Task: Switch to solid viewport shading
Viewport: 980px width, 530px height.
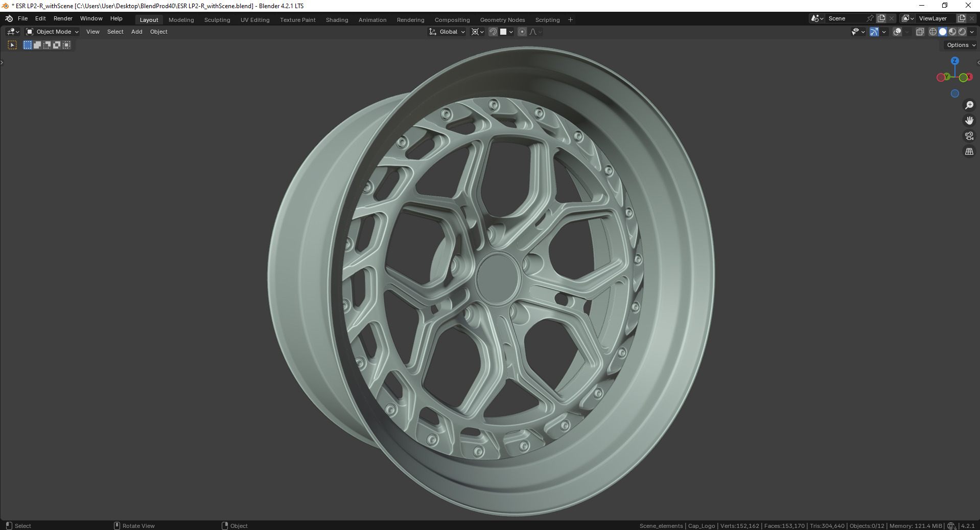Action: [943, 32]
